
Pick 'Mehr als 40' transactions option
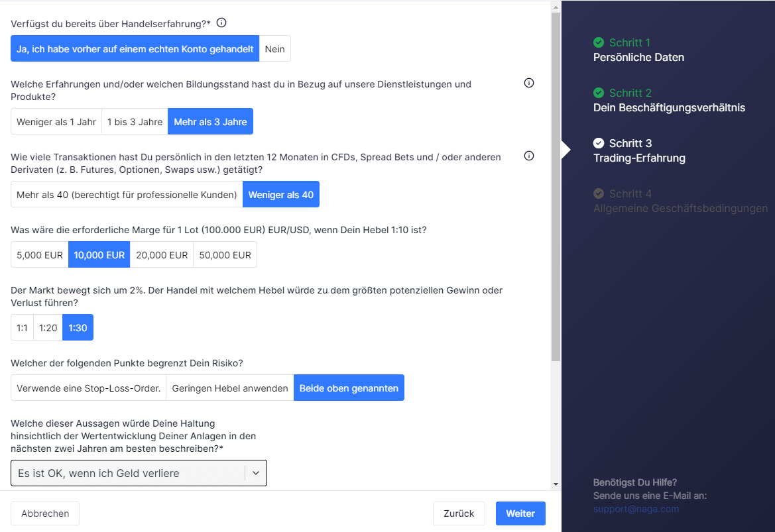point(127,195)
